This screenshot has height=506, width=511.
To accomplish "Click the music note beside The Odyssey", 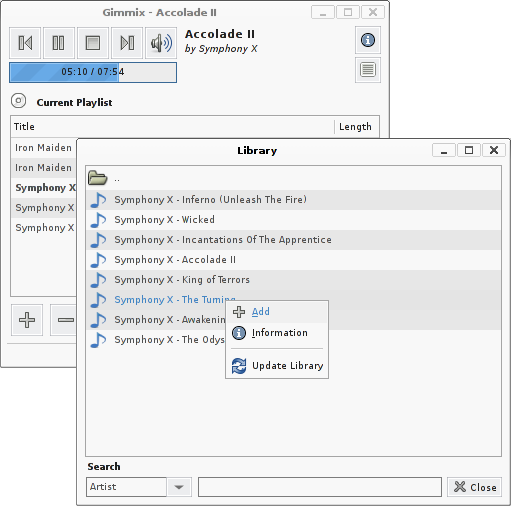I will pos(98,340).
